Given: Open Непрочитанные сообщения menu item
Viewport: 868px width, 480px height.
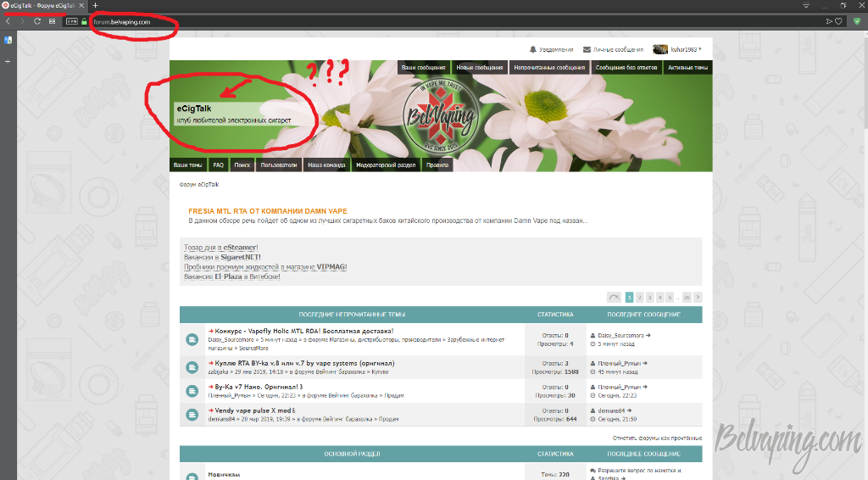Looking at the screenshot, I should pyautogui.click(x=549, y=68).
